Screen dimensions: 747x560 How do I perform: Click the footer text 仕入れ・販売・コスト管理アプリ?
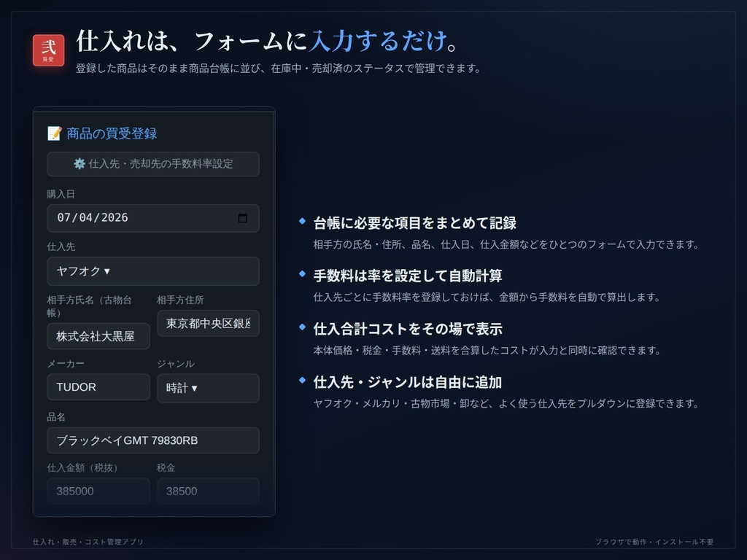click(88, 542)
